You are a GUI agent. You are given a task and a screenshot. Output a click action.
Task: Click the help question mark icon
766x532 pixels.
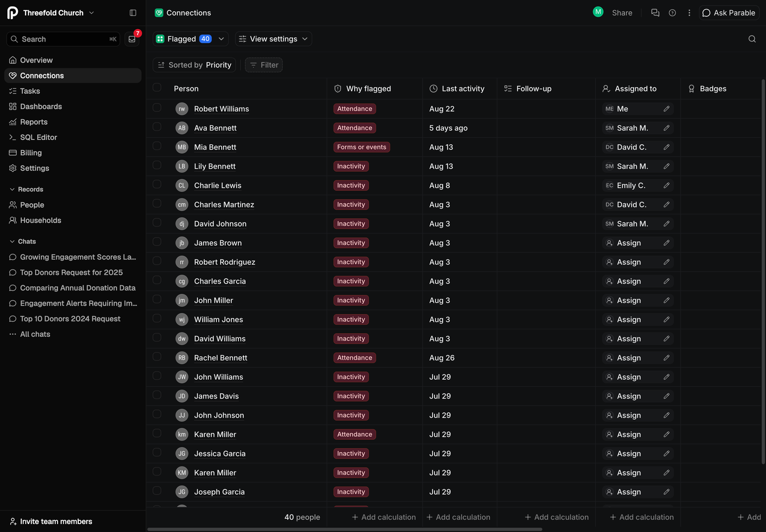point(672,13)
